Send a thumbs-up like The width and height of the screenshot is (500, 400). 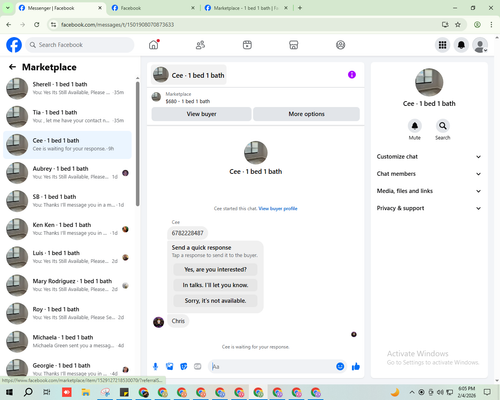pyautogui.click(x=356, y=367)
